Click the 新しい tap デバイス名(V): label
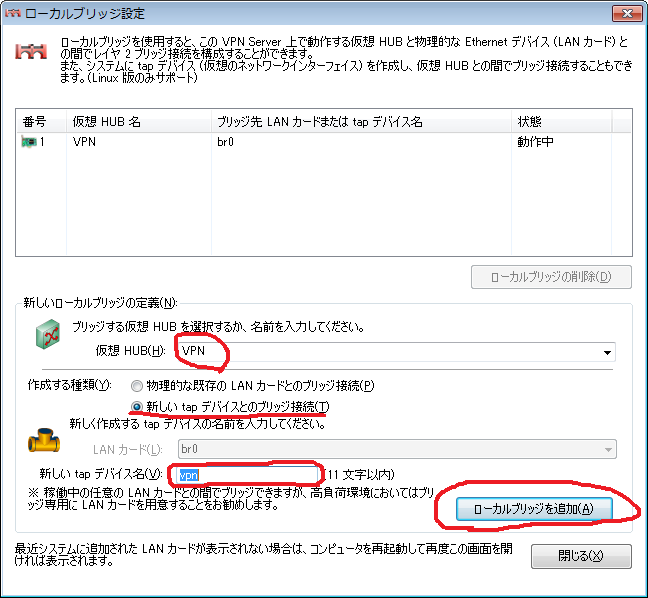This screenshot has height=598, width=648. (101, 474)
